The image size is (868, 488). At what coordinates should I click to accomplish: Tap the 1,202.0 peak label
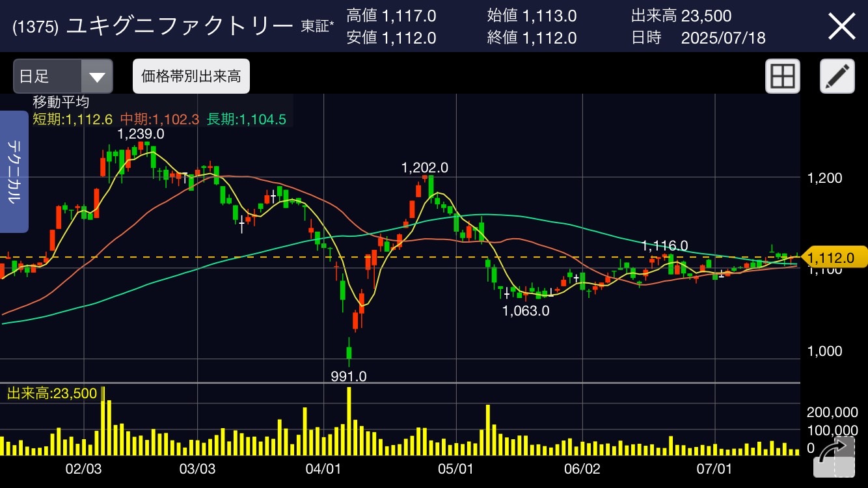(425, 167)
